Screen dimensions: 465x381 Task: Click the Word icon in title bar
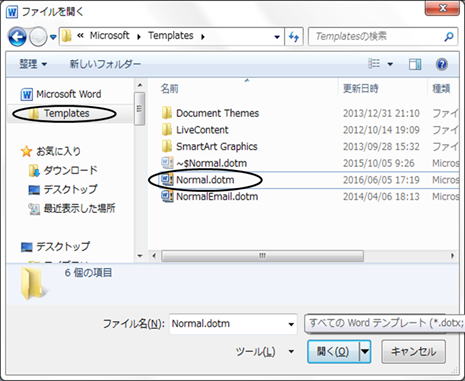click(x=12, y=12)
